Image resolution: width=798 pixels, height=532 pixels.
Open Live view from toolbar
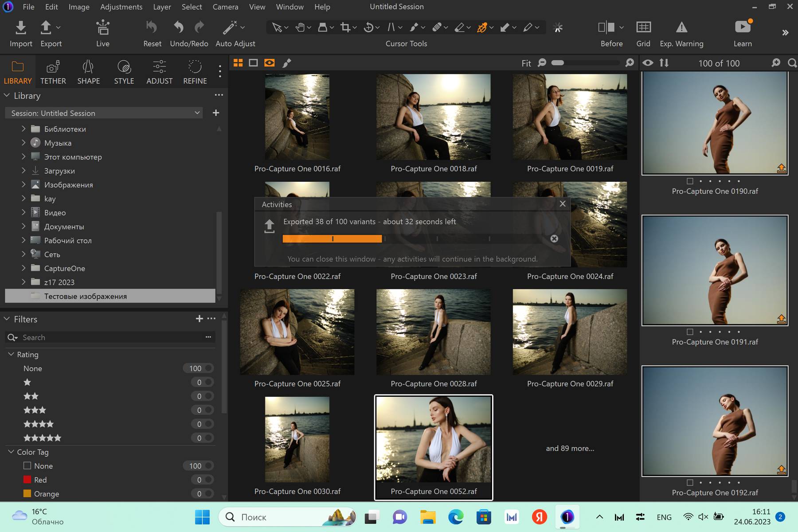[102, 28]
